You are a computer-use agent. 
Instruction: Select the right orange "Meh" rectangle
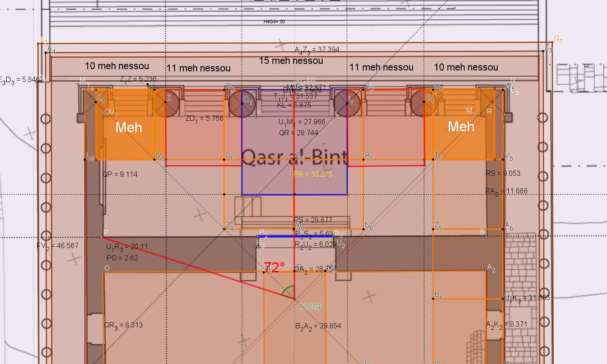(461, 126)
